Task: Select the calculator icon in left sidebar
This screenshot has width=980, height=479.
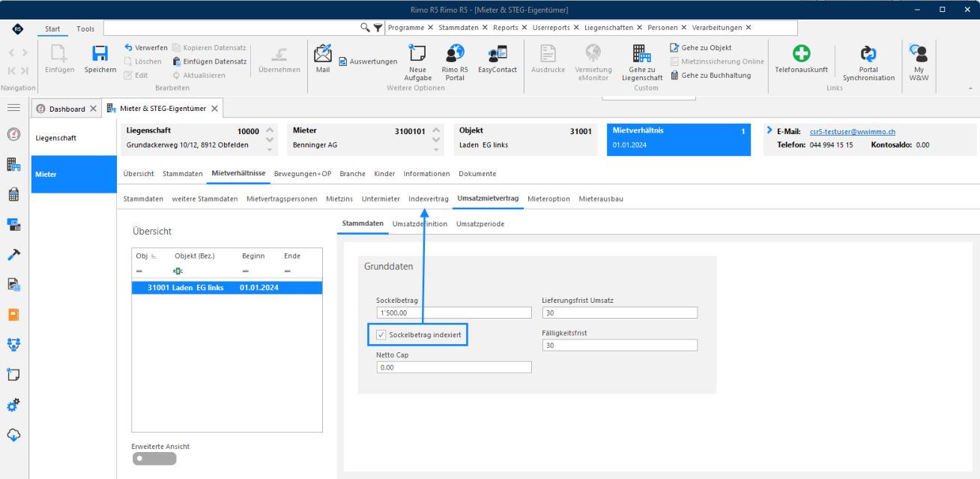Action: click(13, 194)
